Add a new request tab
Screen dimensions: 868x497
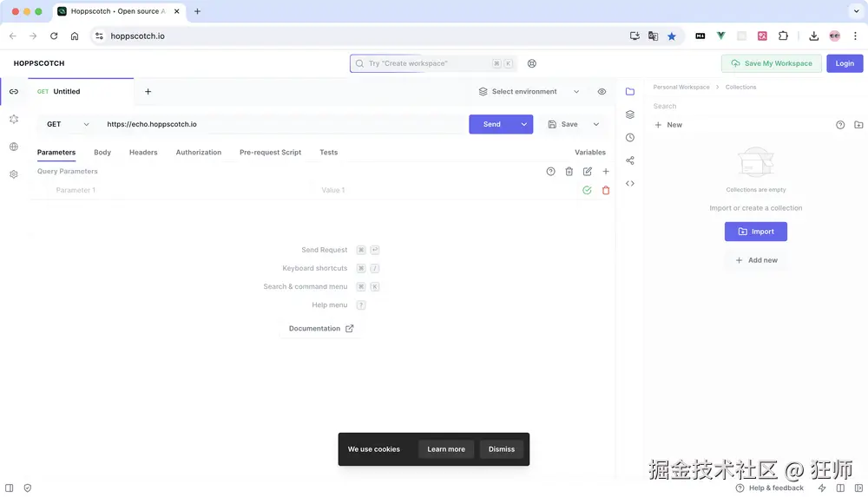tap(148, 91)
